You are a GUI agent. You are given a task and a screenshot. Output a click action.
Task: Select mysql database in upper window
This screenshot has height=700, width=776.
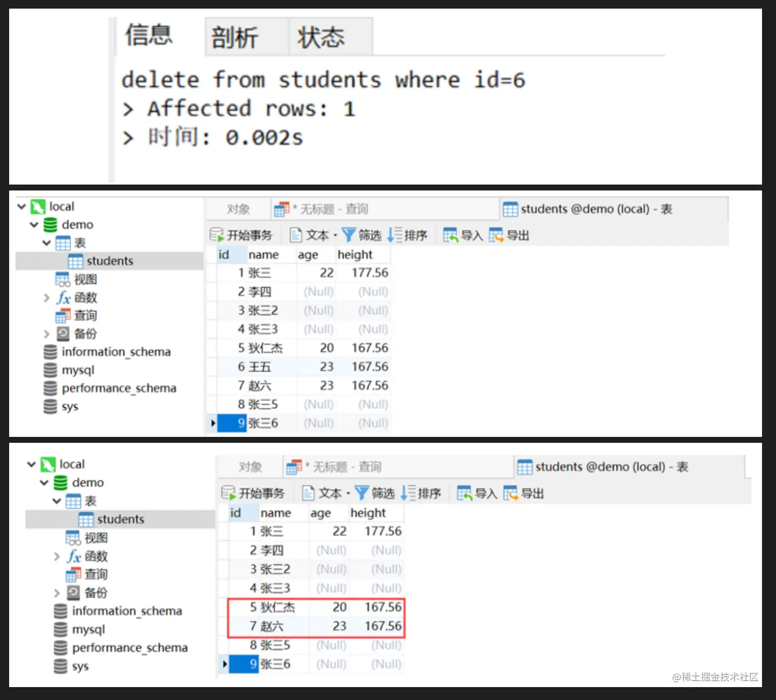69,370
